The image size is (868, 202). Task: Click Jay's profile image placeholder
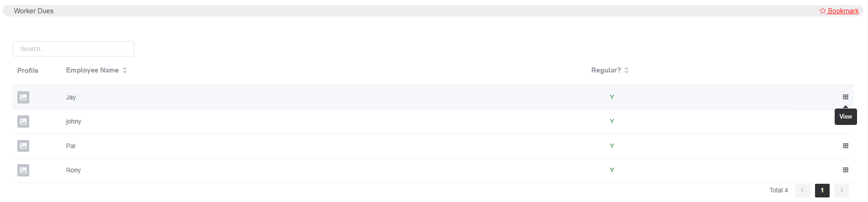click(x=23, y=97)
